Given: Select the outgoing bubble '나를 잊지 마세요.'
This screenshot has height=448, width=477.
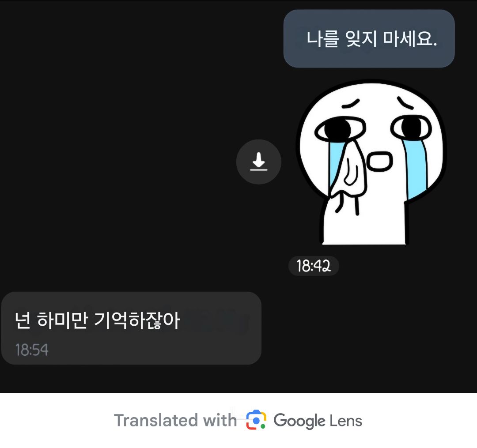Looking at the screenshot, I should click(x=369, y=38).
